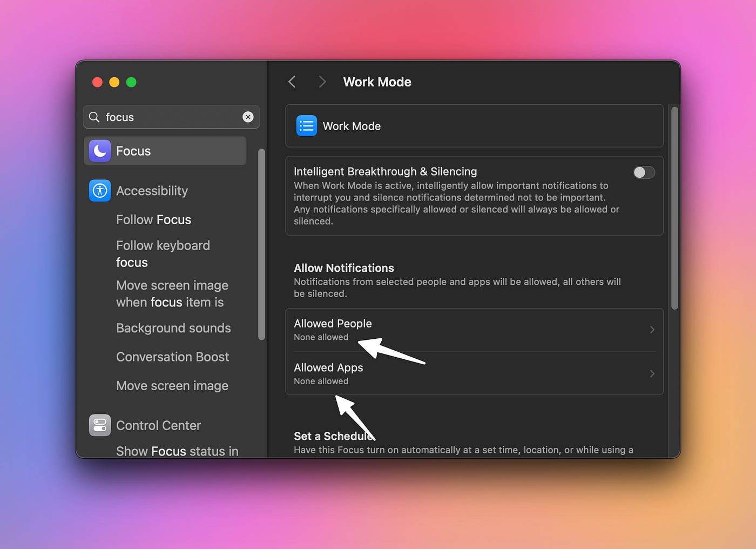Click the sidebar vertical scrollbar

(x=261, y=244)
